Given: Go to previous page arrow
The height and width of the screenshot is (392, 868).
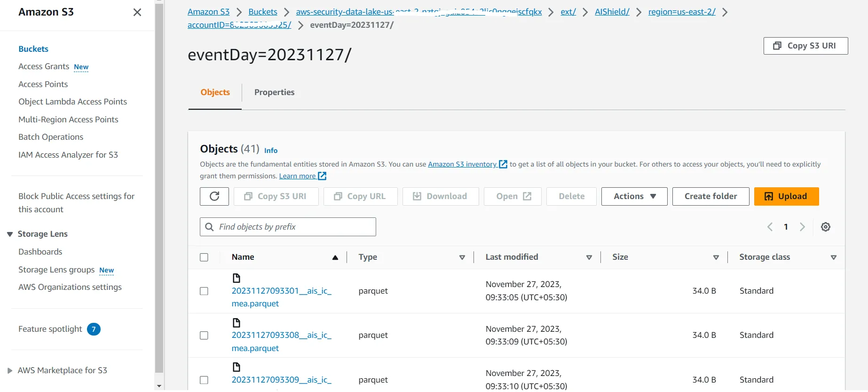Looking at the screenshot, I should click(770, 227).
